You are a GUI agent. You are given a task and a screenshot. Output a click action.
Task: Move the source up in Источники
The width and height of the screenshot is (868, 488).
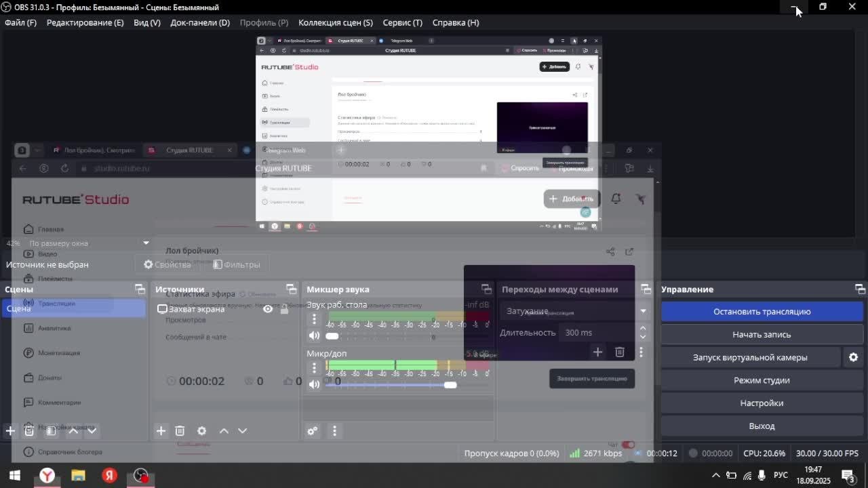point(224,430)
